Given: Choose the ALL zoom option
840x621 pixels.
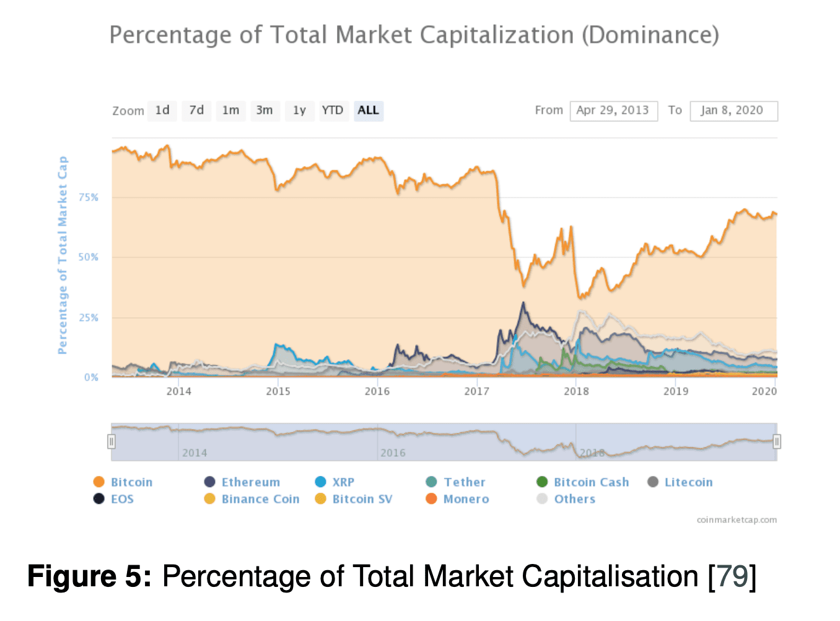Looking at the screenshot, I should 368,110.
